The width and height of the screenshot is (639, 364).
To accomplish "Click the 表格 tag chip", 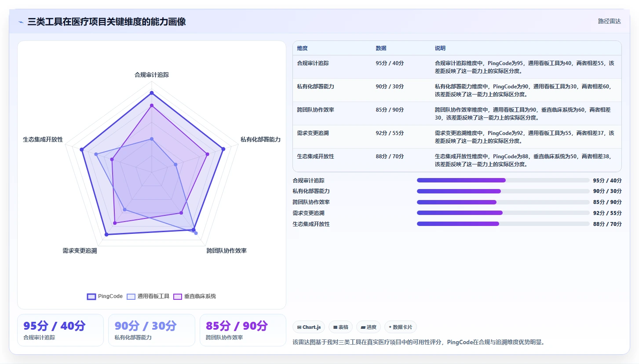I will (x=340, y=327).
